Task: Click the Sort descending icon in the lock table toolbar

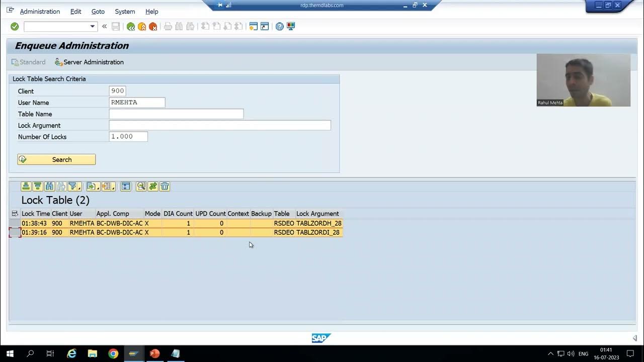Action: tap(38, 187)
